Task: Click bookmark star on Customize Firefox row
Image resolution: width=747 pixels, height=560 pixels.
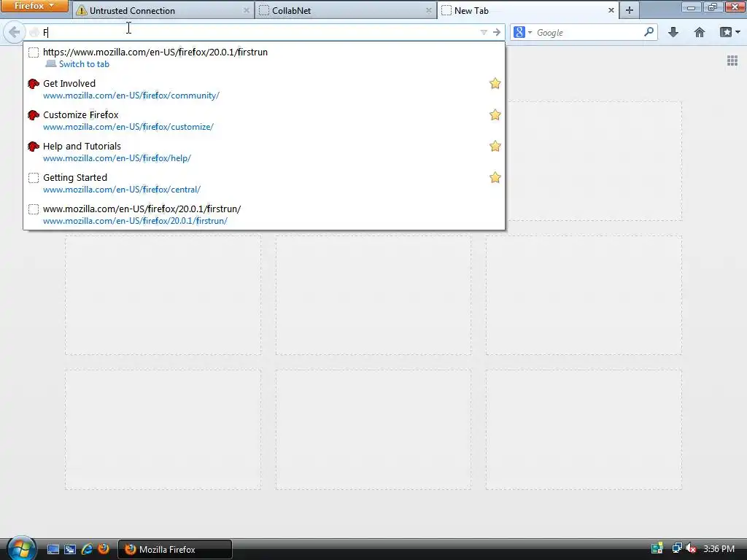Action: pos(495,114)
